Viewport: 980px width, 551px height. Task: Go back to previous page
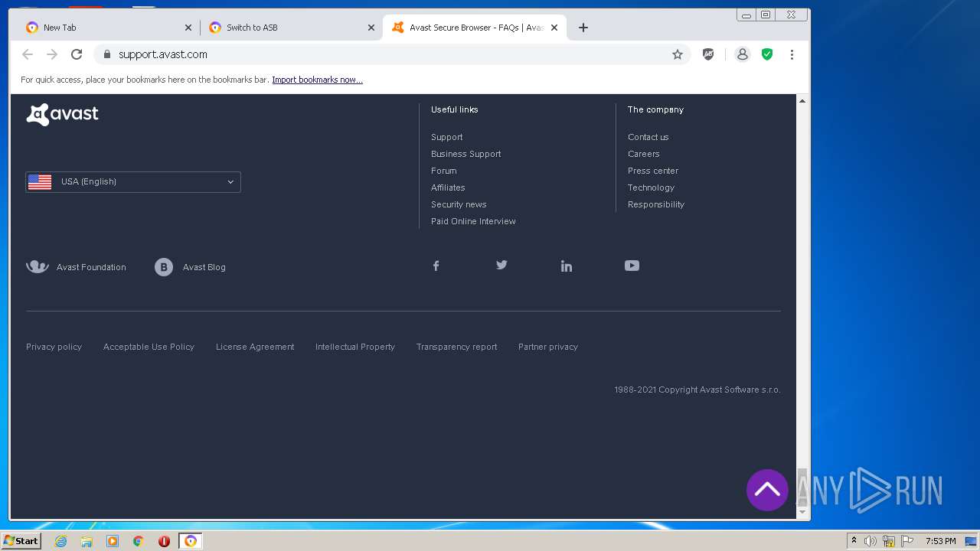coord(28,54)
